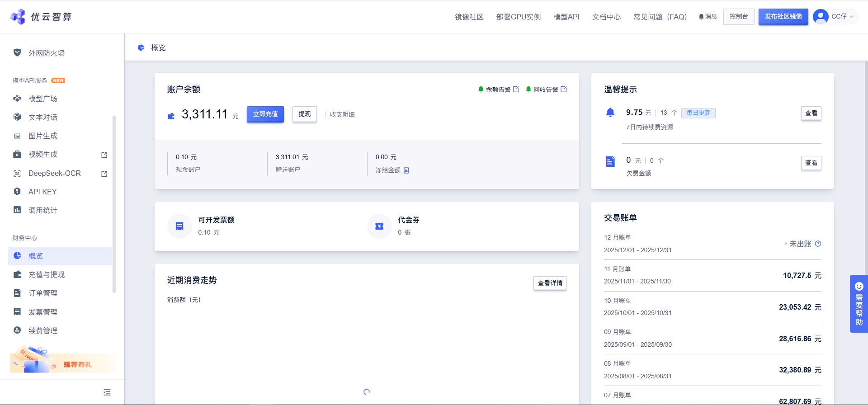Click the 查看详情 button in 近期消费走势
Screen dimensions: 868x405
pyautogui.click(x=550, y=283)
